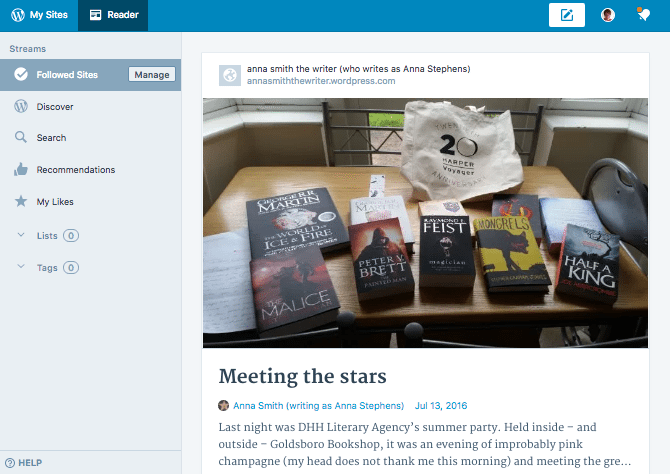670x474 pixels.
Task: Open Recommendations in the sidebar
Action: (x=91, y=170)
